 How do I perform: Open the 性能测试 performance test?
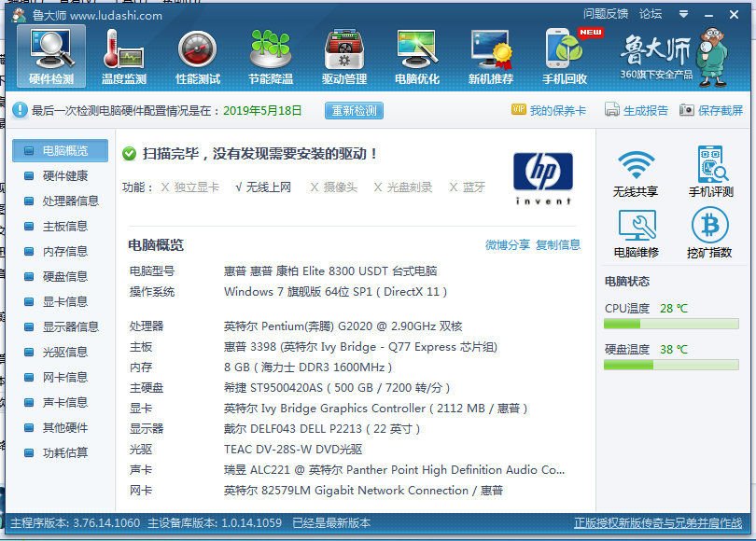click(x=198, y=56)
